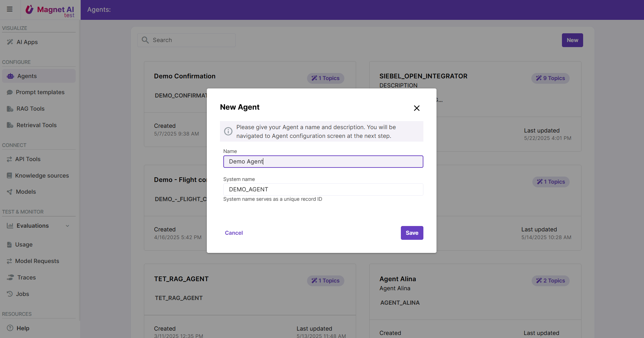Focus the Name input field
This screenshot has width=644, height=338.
(x=323, y=161)
